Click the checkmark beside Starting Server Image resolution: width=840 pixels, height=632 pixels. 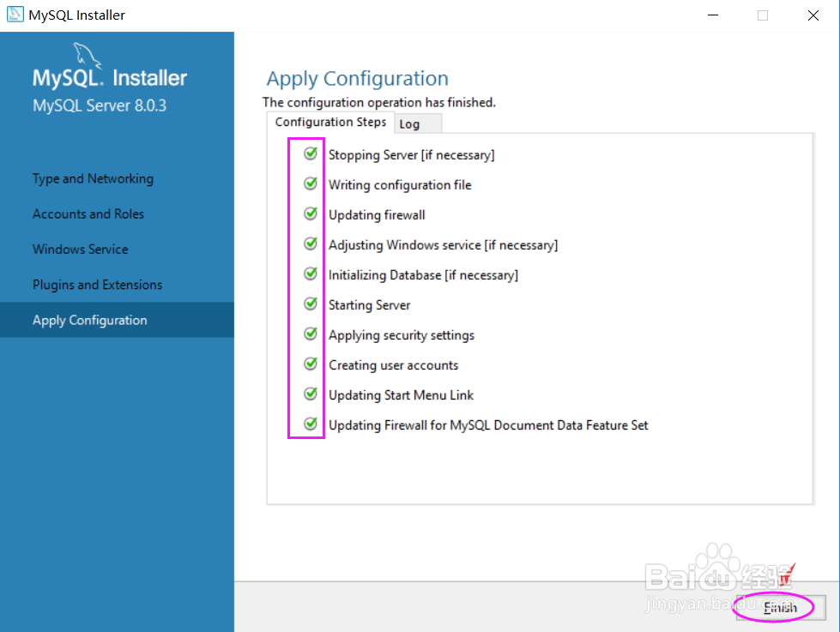pos(308,303)
